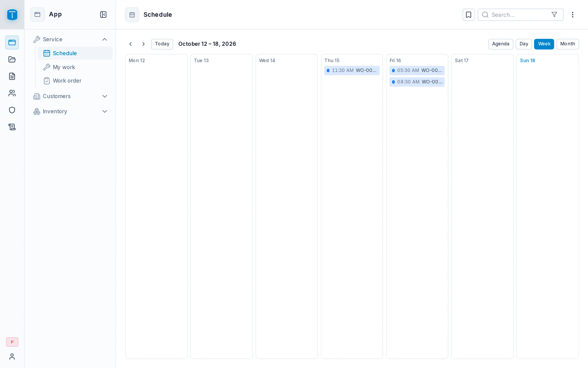Expand the Inventory section chevron
The height and width of the screenshot is (368, 588).
[105, 111]
